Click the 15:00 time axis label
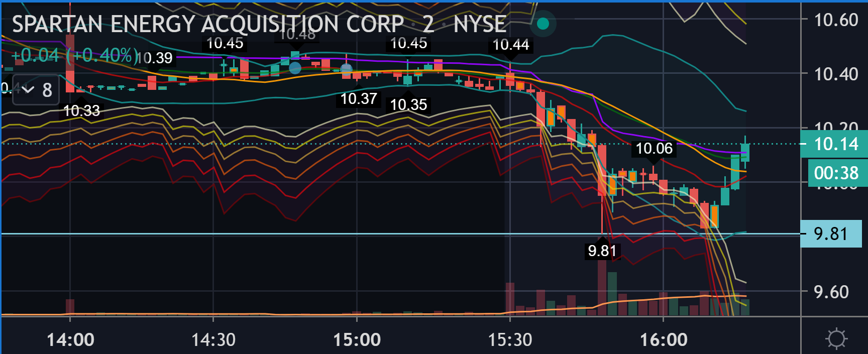 point(357,340)
